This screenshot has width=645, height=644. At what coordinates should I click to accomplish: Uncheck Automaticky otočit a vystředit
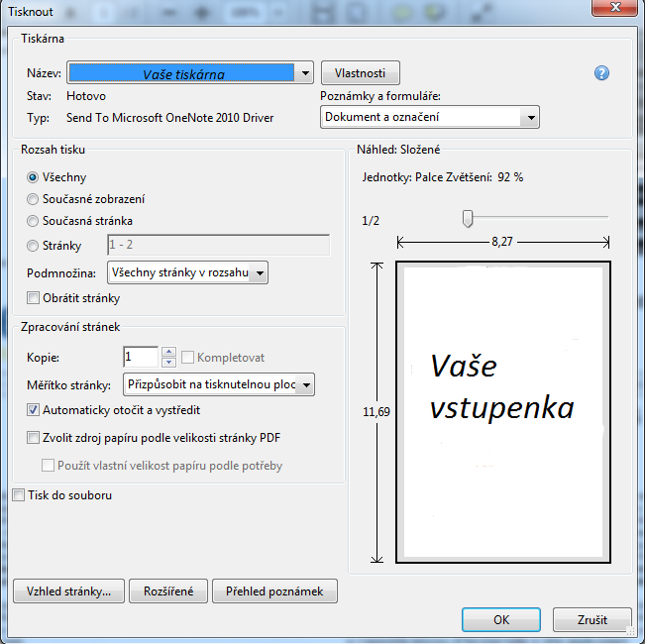tap(33, 410)
